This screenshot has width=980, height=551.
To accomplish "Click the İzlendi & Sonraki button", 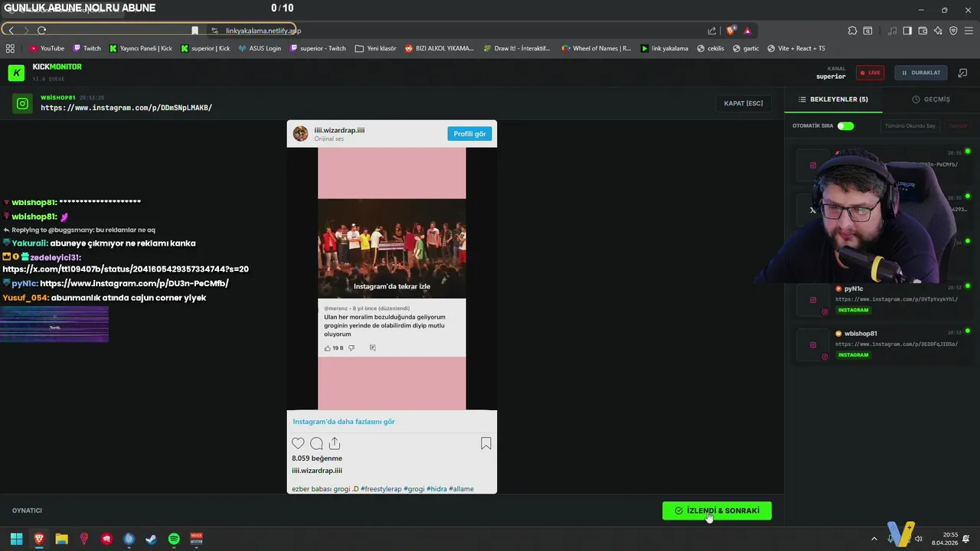I will [x=717, y=510].
